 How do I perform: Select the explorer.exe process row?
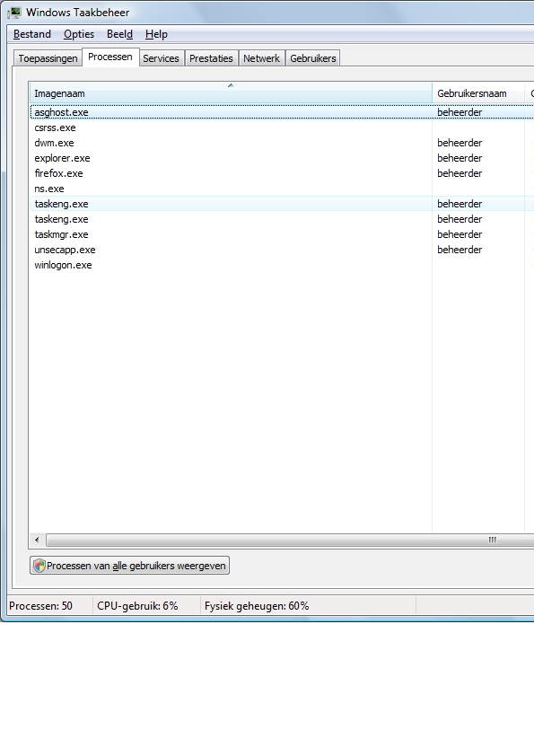tap(282, 158)
